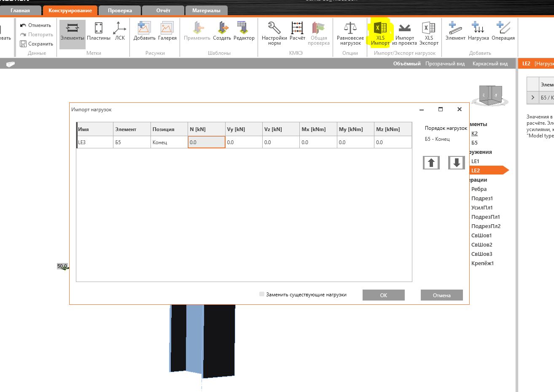Open the Отчёт tab

click(163, 11)
